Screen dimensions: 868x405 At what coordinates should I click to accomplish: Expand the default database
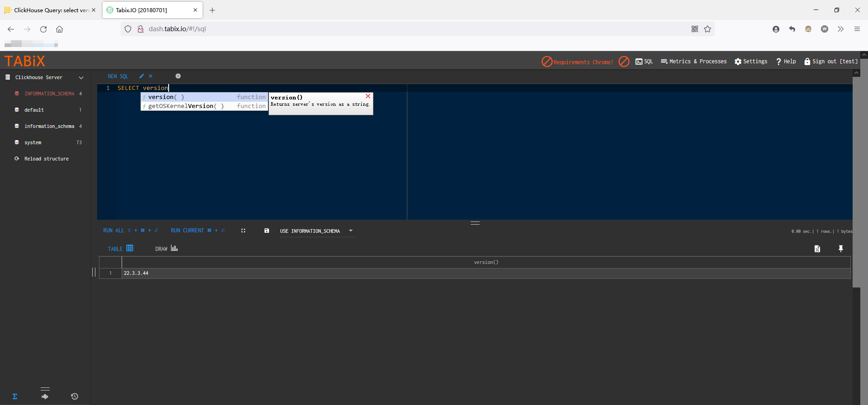point(34,110)
